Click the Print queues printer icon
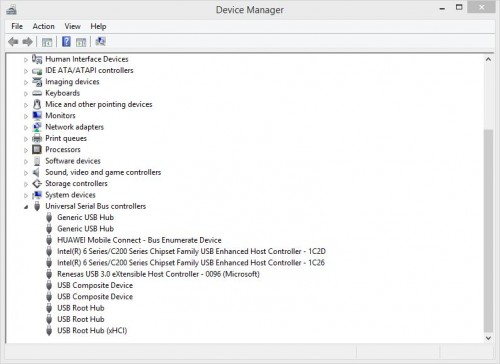 (37, 138)
